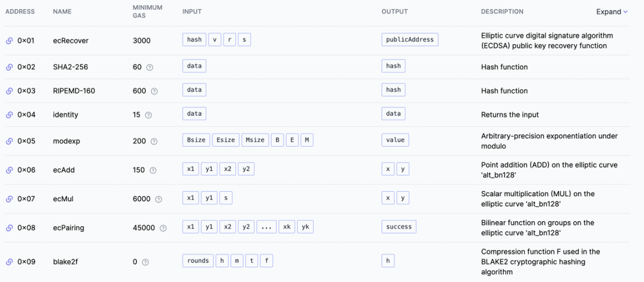Click the rounds input tag for blake2f

pos(198,261)
